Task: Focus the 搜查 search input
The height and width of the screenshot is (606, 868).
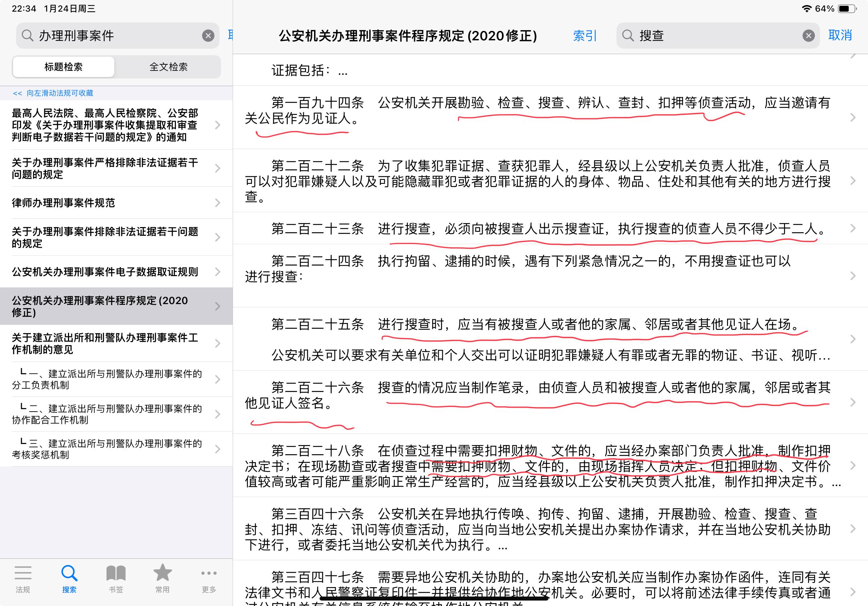Action: pos(718,36)
